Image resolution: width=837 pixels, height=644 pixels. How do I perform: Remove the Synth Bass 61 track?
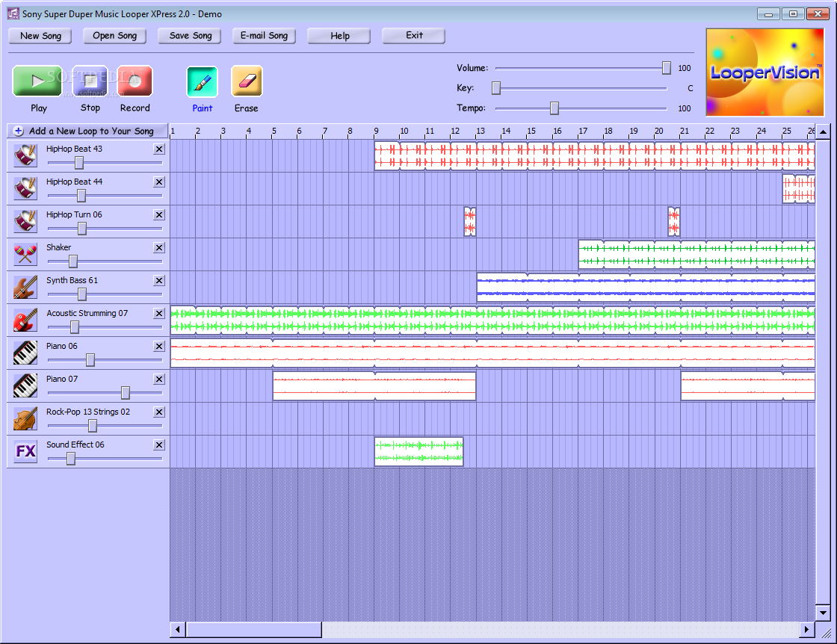159,281
